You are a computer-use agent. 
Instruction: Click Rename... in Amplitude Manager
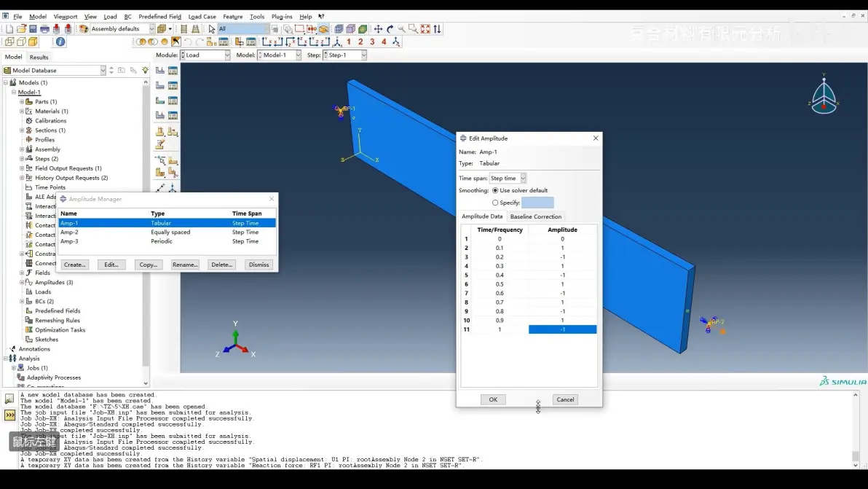coord(185,265)
